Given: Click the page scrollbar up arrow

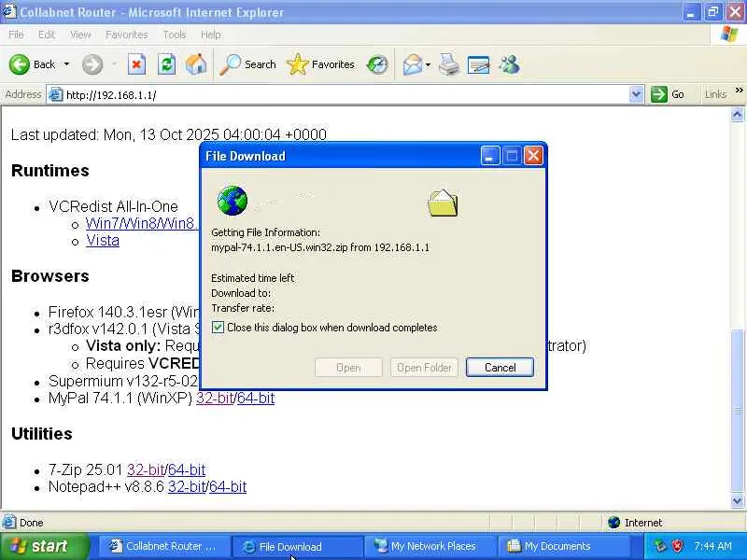Looking at the screenshot, I should pos(737,115).
